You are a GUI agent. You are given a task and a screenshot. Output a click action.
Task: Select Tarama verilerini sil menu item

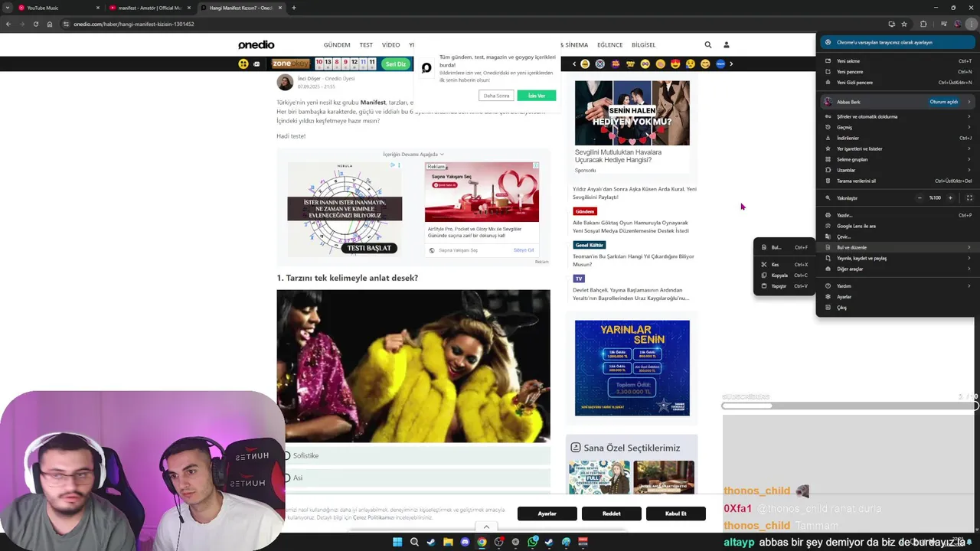[x=897, y=181]
